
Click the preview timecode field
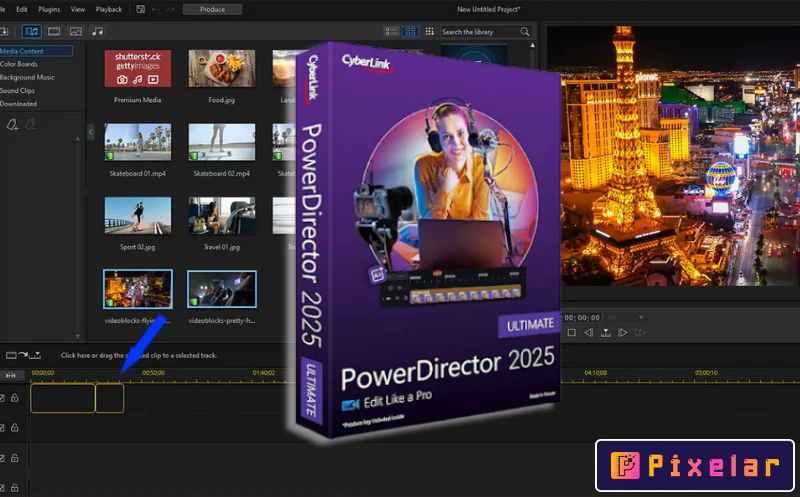pos(582,317)
